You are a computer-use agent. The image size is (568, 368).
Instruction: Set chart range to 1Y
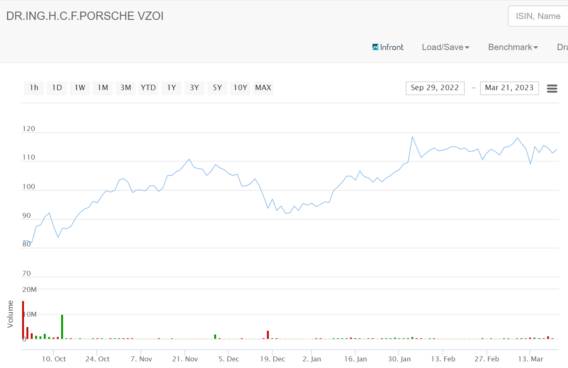[x=171, y=88]
